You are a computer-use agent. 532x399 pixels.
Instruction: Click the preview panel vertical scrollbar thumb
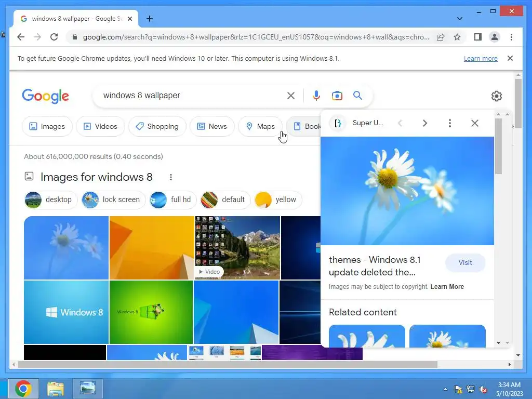tap(498, 147)
